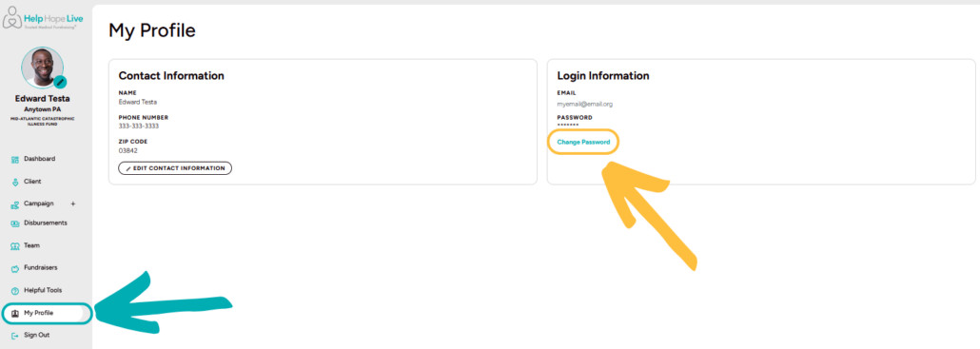Image resolution: width=980 pixels, height=349 pixels.
Task: Click Sign Out menu label
Action: click(x=36, y=335)
